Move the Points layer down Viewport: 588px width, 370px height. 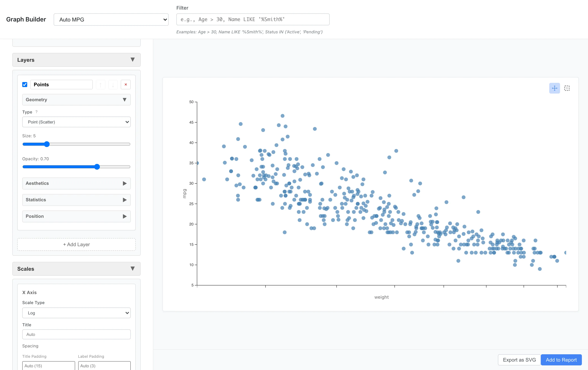pyautogui.click(x=113, y=84)
